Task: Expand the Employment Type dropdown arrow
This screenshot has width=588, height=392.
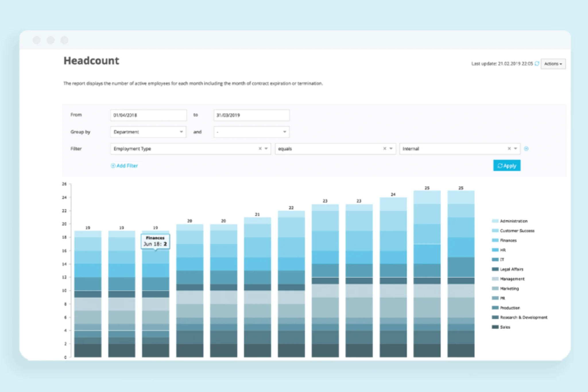Action: [266, 148]
